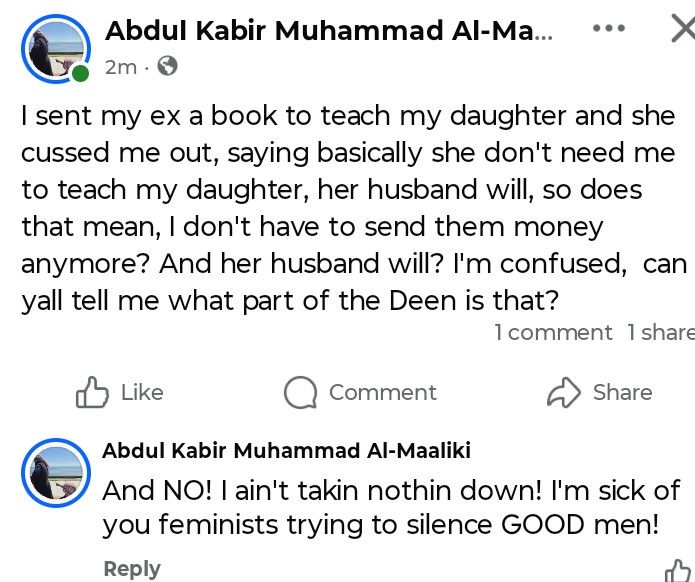Click the thumbs-up icon beside Like
695x582 pixels.
[92, 392]
